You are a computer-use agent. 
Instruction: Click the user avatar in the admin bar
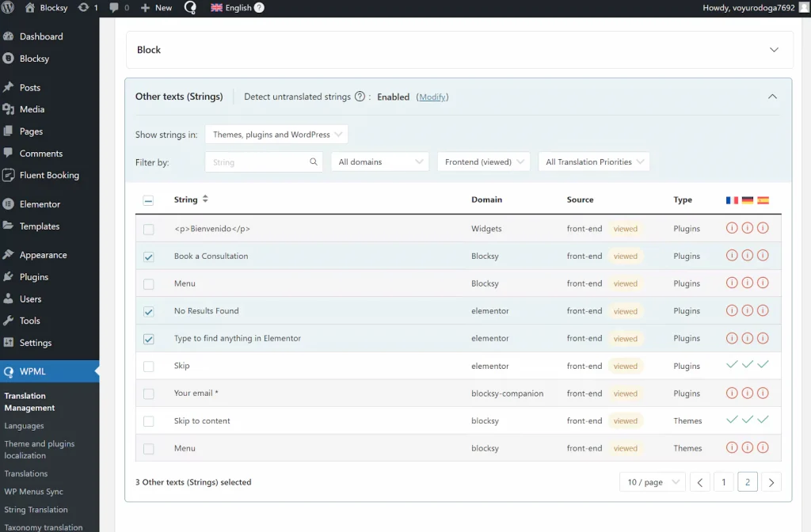click(x=805, y=7)
